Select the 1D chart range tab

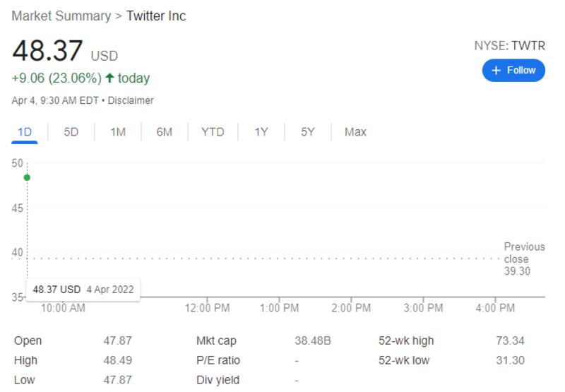click(25, 132)
